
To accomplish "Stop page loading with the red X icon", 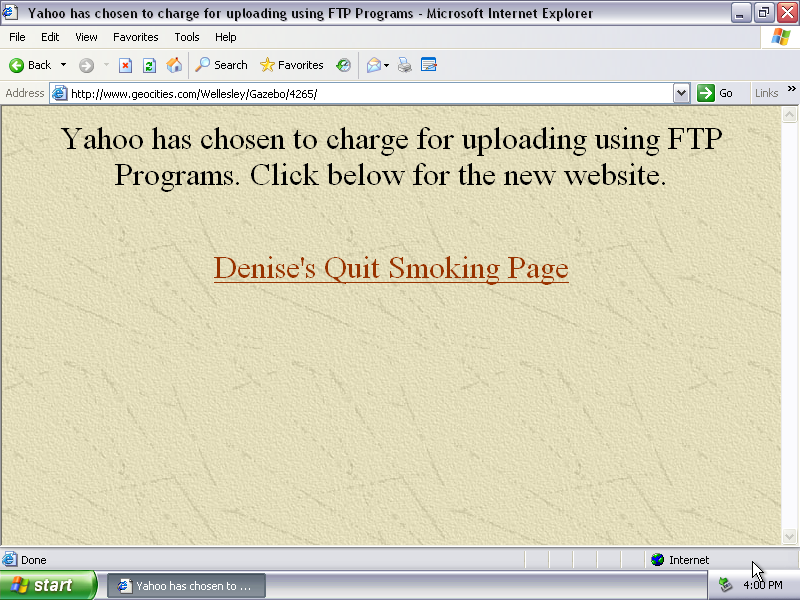I will coord(125,65).
